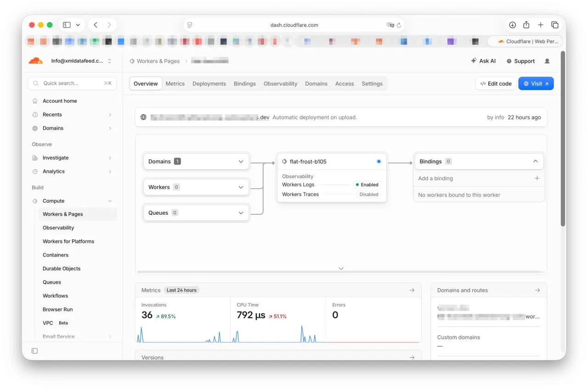Show the Safari tab overview icon

(x=555, y=25)
